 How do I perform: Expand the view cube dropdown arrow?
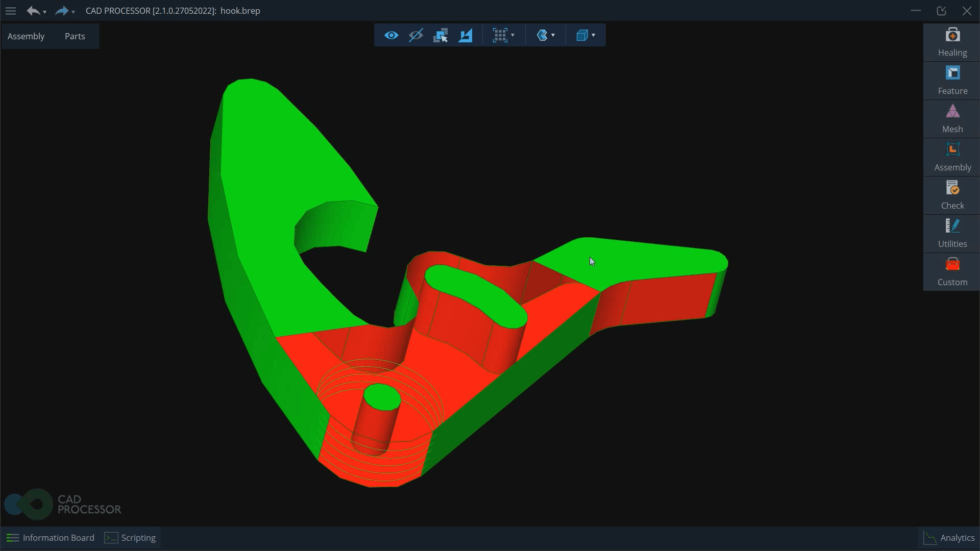tap(593, 35)
